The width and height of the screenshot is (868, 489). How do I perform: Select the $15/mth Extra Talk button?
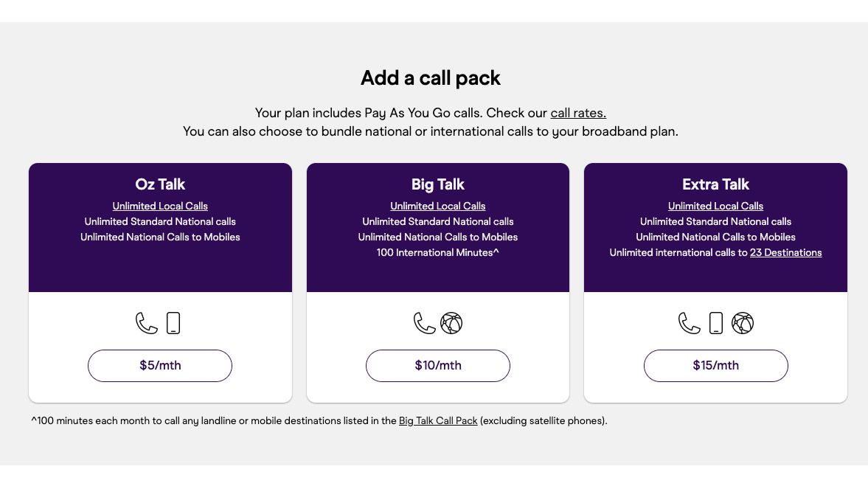[715, 365]
